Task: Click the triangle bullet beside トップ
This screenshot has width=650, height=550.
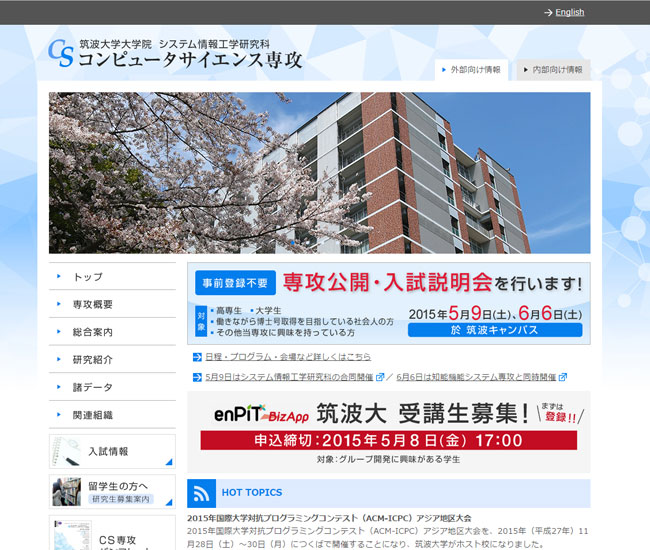Action: pyautogui.click(x=59, y=276)
